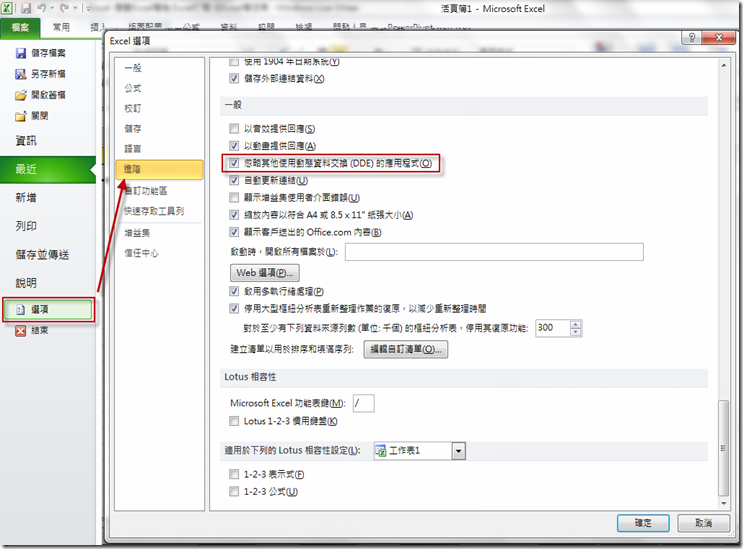Click the 儲存檔案 save icon in backstage menu

(x=21, y=54)
